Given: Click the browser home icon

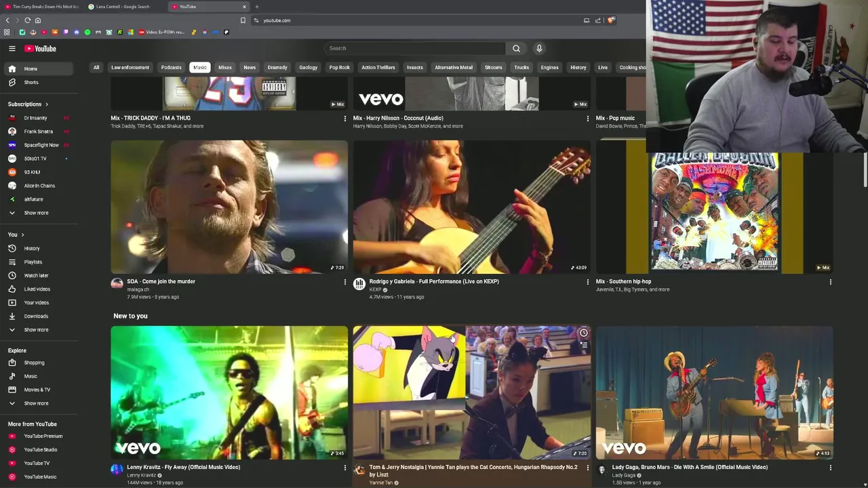Looking at the screenshot, I should click(37, 20).
